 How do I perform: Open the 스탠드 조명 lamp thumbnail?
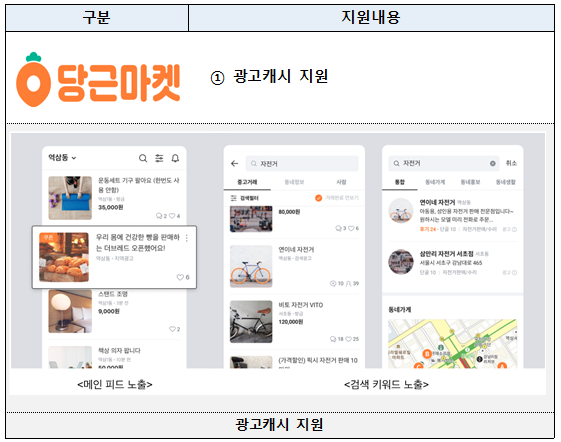click(70, 311)
